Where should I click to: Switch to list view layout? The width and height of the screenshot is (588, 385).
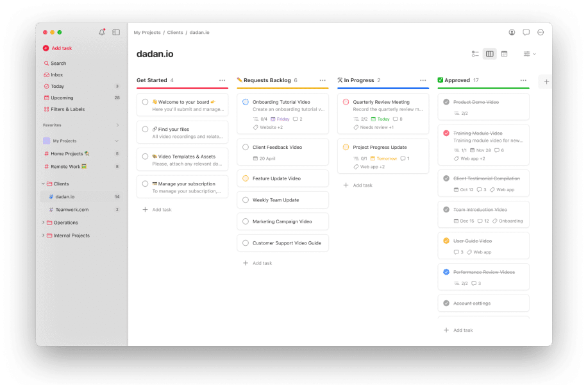(x=475, y=54)
